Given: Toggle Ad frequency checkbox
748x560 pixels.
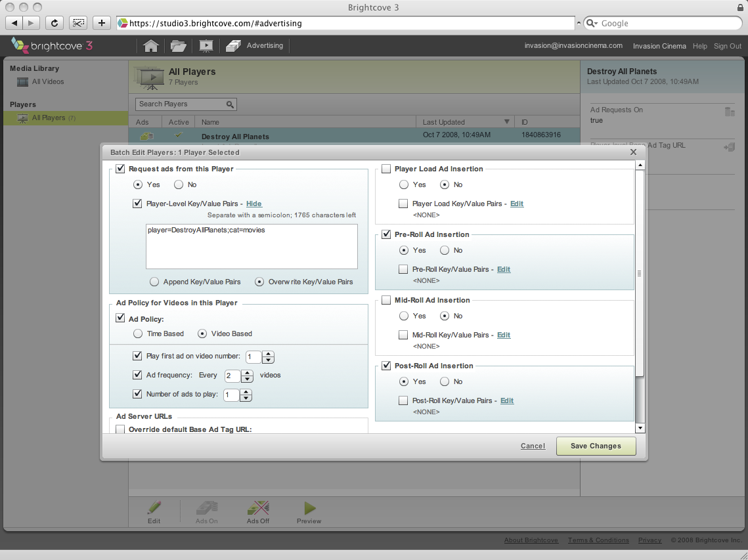Looking at the screenshot, I should [x=137, y=375].
